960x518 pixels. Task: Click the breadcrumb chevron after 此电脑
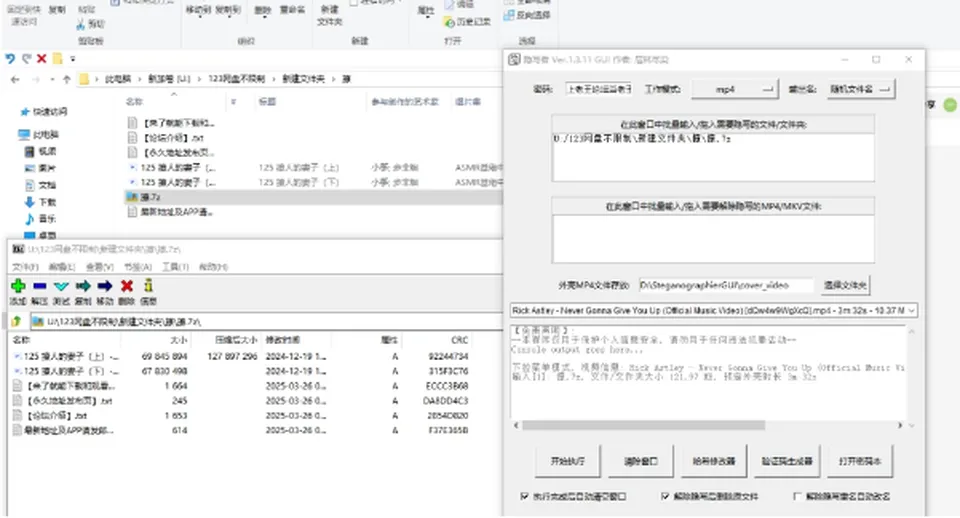(138, 79)
